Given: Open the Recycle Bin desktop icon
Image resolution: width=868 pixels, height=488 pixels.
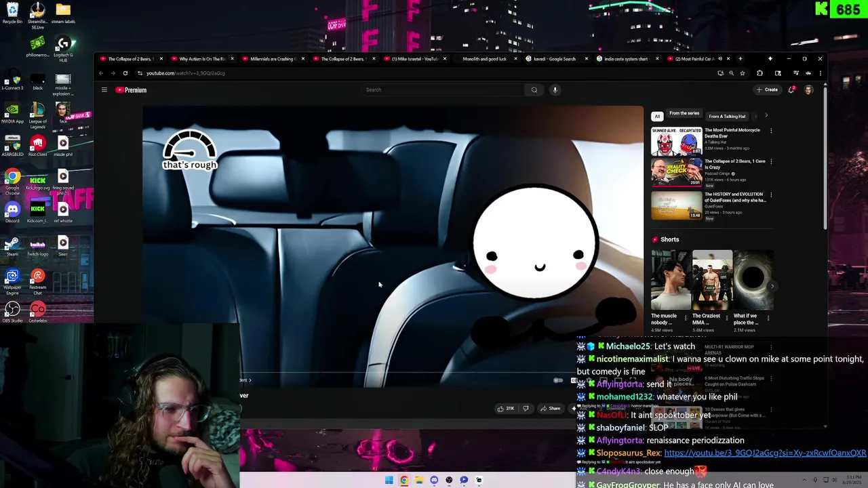Looking at the screenshot, I should coord(12,13).
